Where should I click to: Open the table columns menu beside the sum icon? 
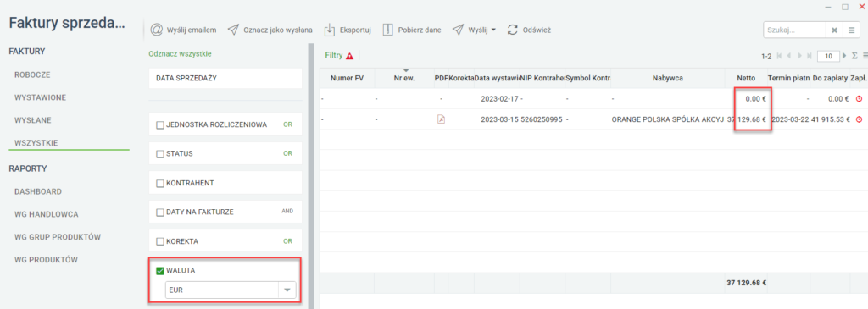coord(865,56)
